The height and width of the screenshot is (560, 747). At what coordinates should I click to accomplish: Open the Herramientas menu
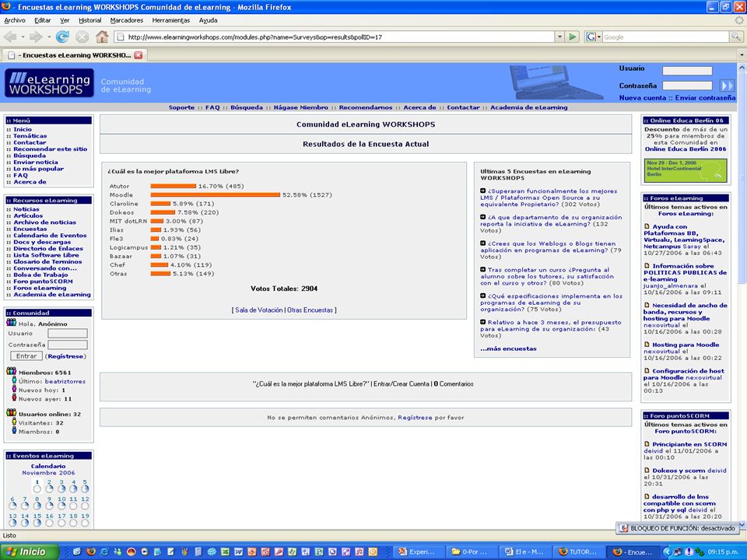coord(171,20)
